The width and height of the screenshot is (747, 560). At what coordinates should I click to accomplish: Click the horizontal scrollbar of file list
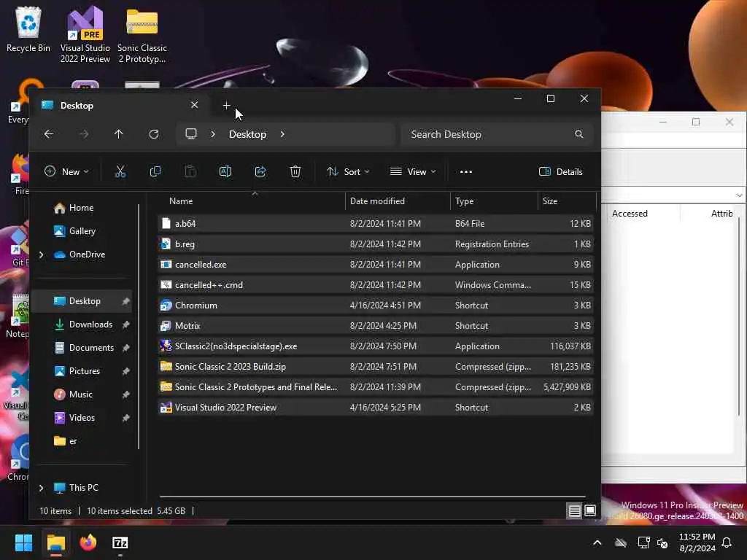(372, 497)
